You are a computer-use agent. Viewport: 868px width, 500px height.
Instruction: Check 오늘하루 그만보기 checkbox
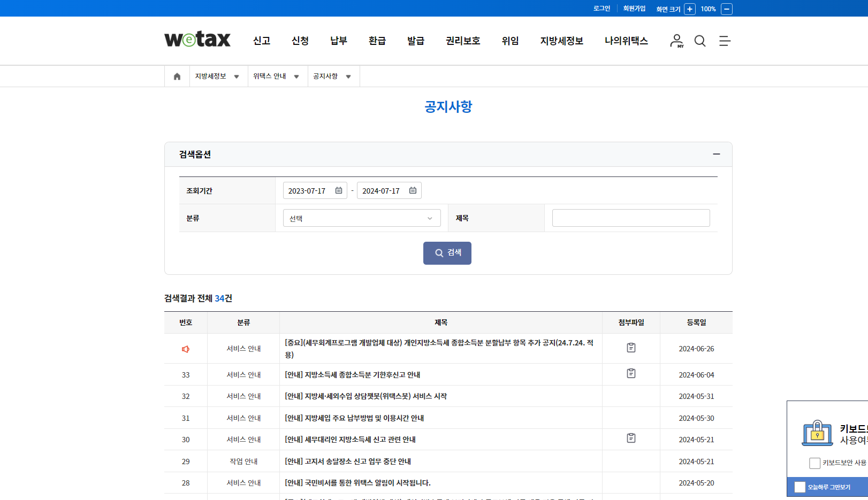800,487
